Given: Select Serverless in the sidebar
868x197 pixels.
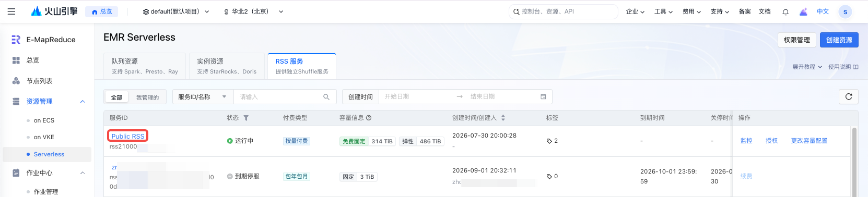Looking at the screenshot, I should pos(47,154).
